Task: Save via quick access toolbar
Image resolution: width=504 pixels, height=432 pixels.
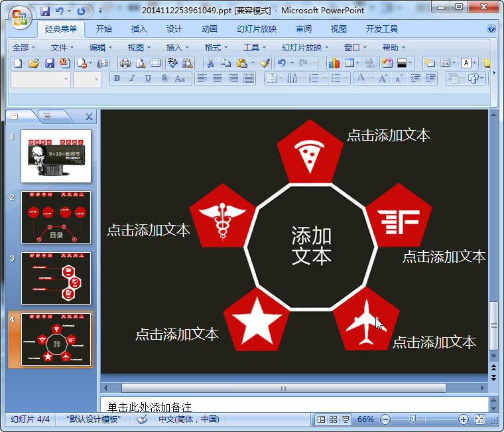Action: pyautogui.click(x=45, y=11)
